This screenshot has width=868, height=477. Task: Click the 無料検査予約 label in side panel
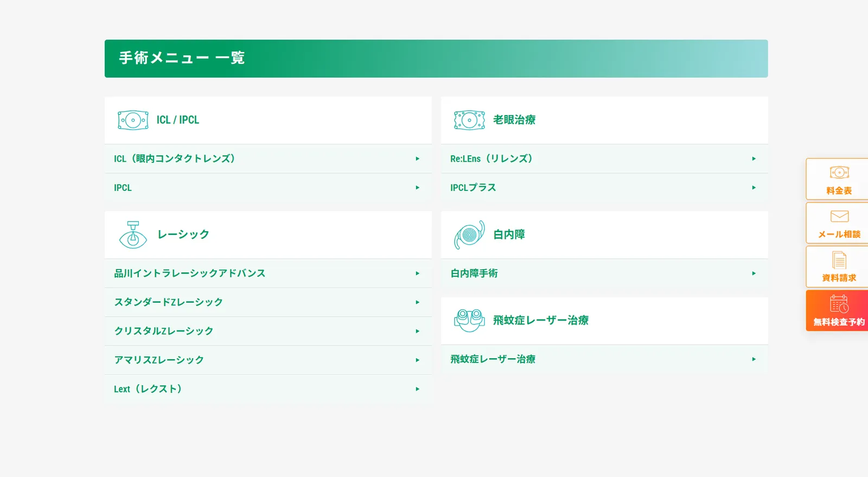(839, 322)
